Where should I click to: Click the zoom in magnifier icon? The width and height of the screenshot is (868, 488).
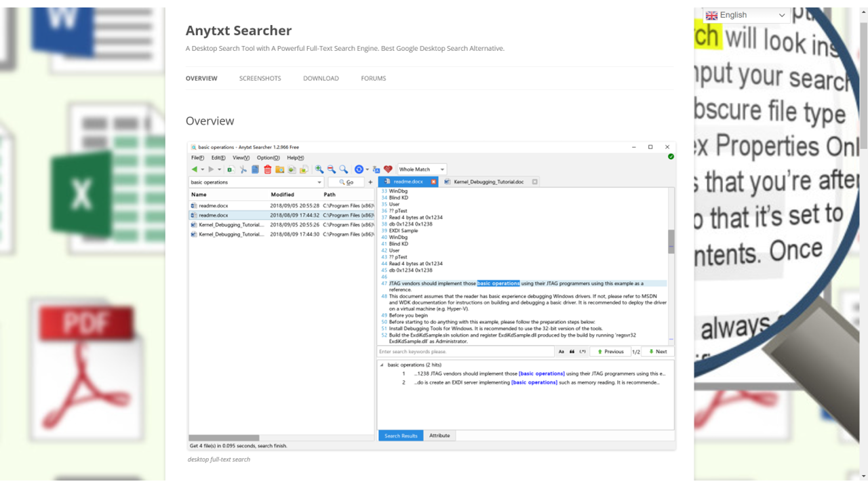pyautogui.click(x=319, y=169)
